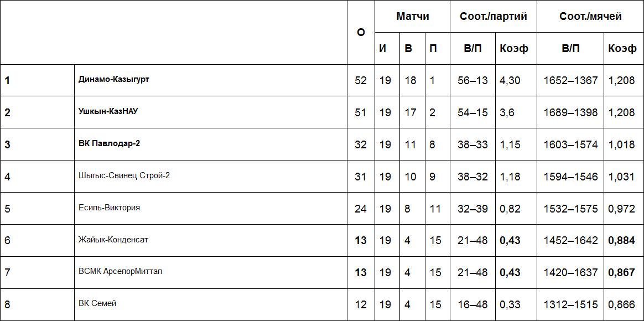Click the О points column header

(x=361, y=32)
